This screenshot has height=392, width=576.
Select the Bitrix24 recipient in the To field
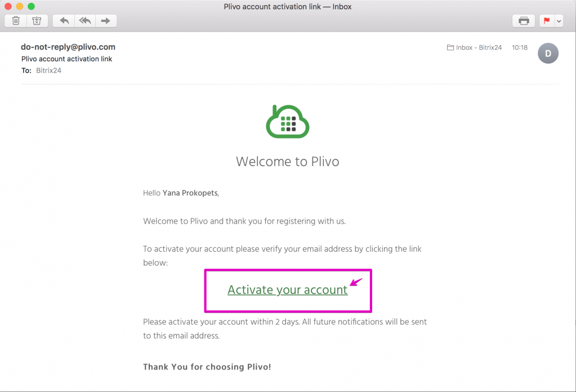(x=48, y=70)
